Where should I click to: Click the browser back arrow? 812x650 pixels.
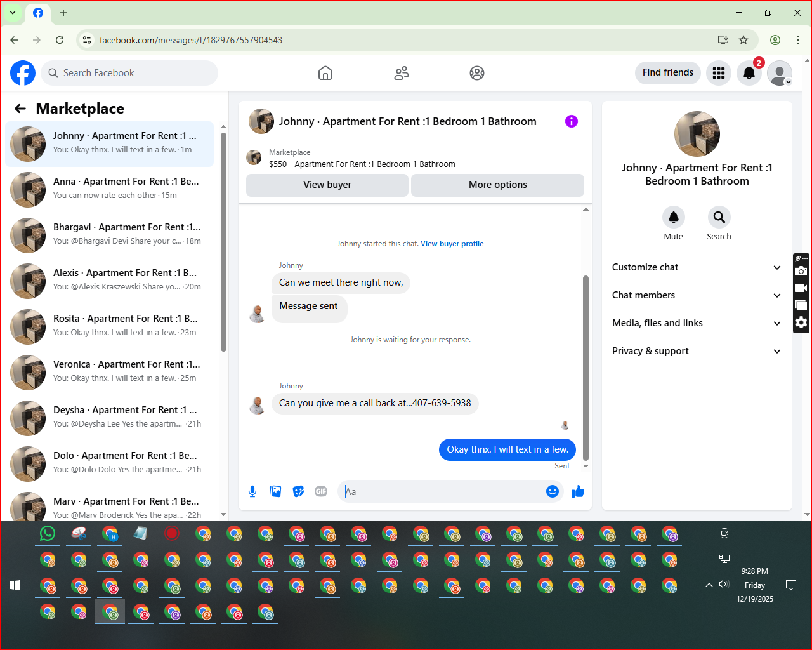tap(14, 40)
